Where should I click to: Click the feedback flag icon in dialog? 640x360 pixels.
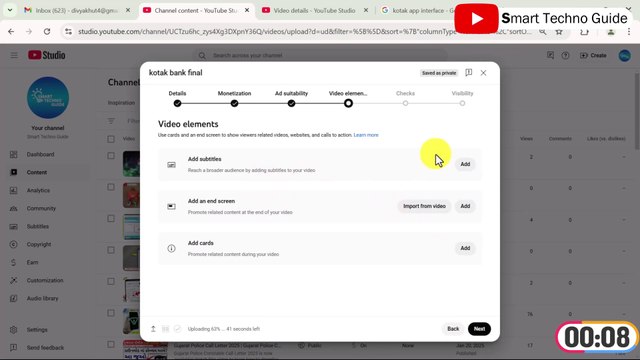(469, 73)
